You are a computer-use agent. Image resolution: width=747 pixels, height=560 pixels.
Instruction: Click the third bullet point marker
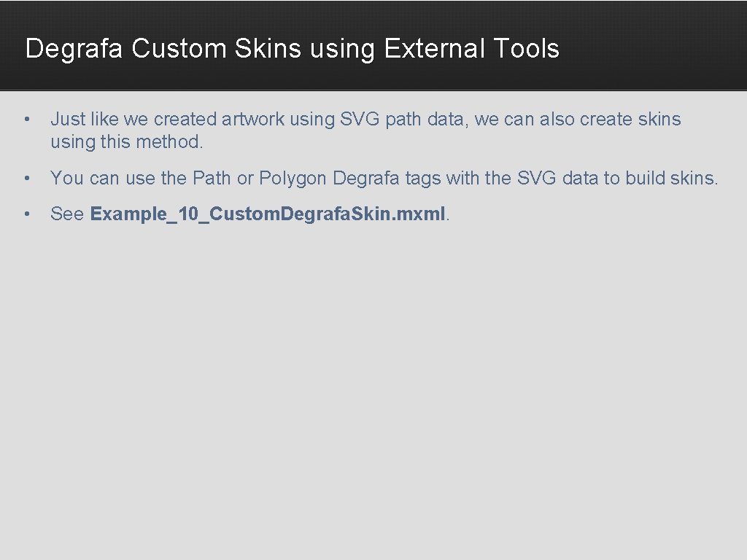click(x=27, y=214)
